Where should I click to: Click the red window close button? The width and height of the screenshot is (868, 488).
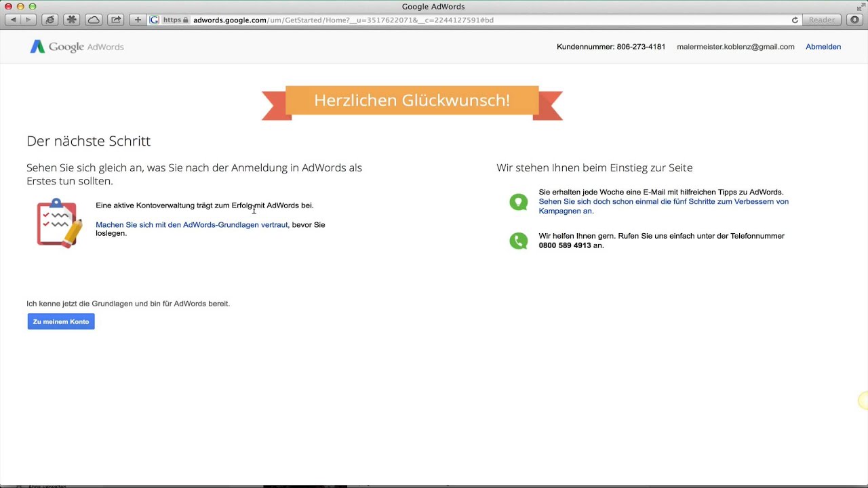9,6
